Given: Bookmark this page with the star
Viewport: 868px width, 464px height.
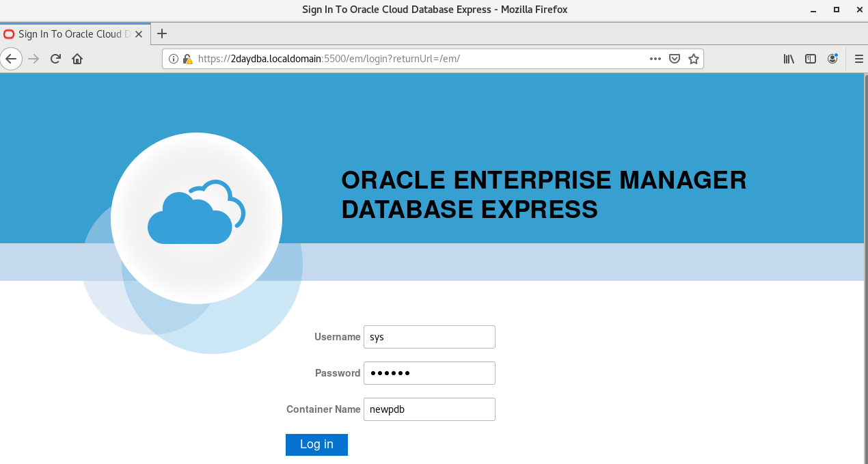Looking at the screenshot, I should (694, 59).
